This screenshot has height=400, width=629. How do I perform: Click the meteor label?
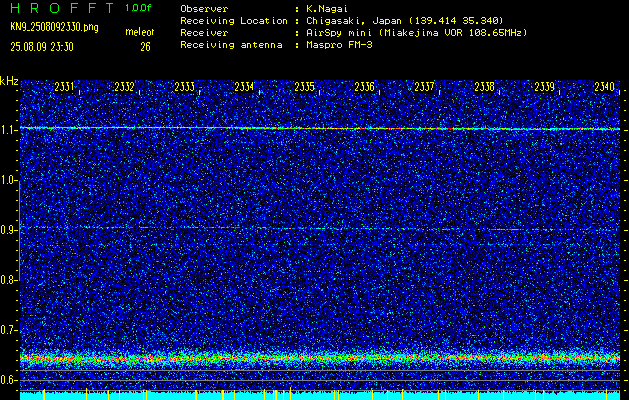(x=140, y=32)
